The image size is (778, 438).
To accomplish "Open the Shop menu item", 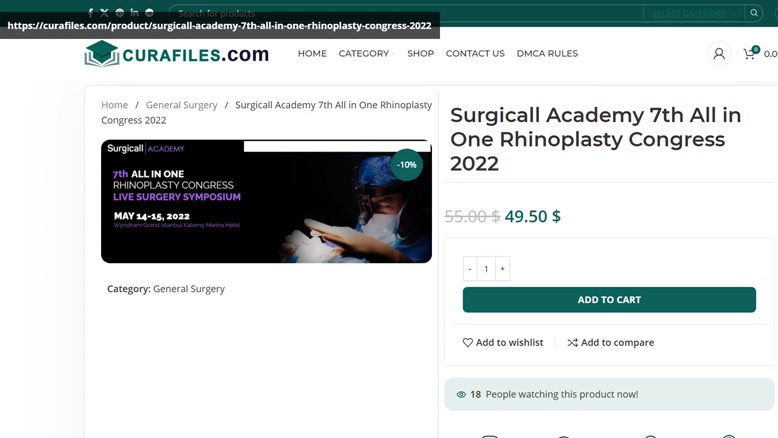I will pyautogui.click(x=420, y=54).
